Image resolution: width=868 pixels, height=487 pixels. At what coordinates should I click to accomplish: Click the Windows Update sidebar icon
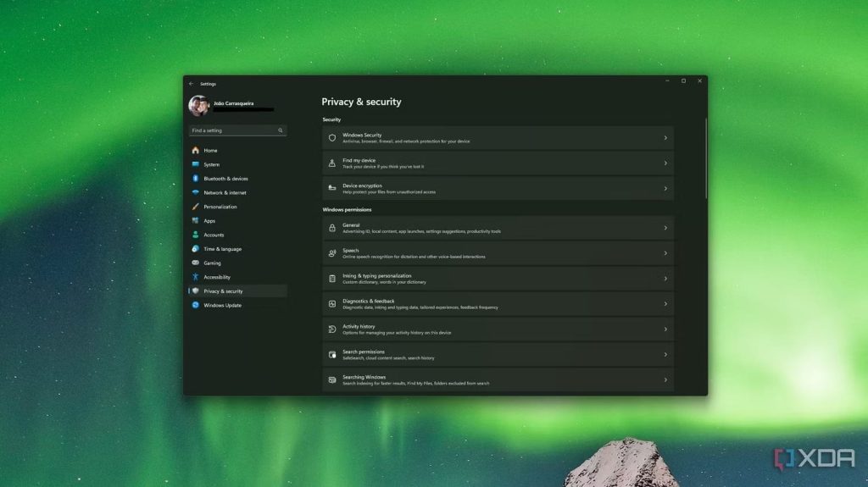196,306
